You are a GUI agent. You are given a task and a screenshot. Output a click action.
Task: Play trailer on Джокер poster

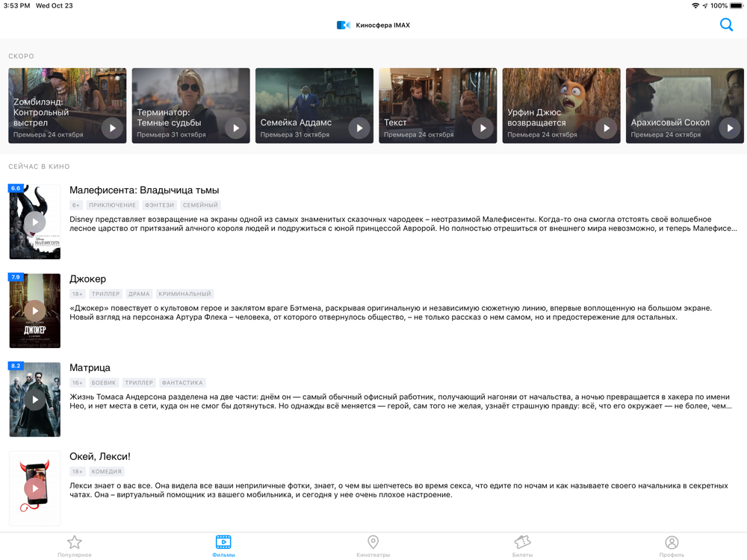35,311
